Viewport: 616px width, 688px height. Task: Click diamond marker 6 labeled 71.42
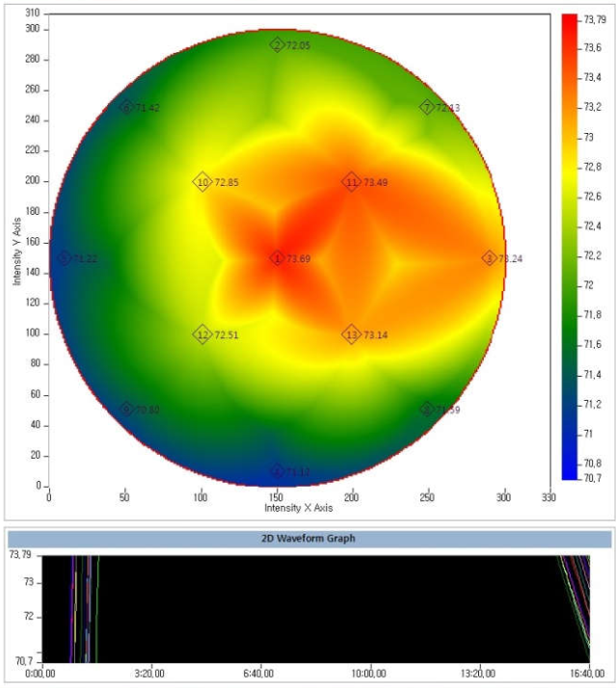click(x=126, y=108)
